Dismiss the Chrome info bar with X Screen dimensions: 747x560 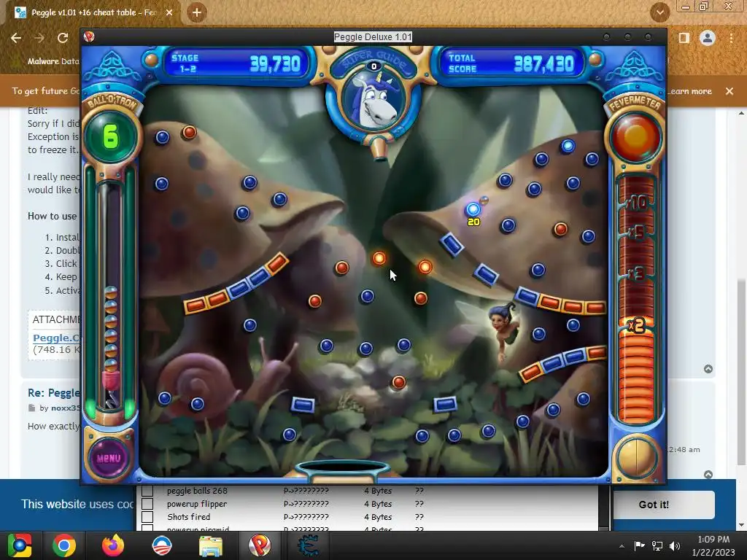click(729, 91)
